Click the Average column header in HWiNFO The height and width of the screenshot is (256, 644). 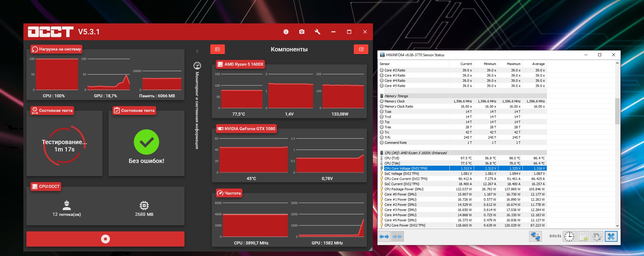(534, 64)
